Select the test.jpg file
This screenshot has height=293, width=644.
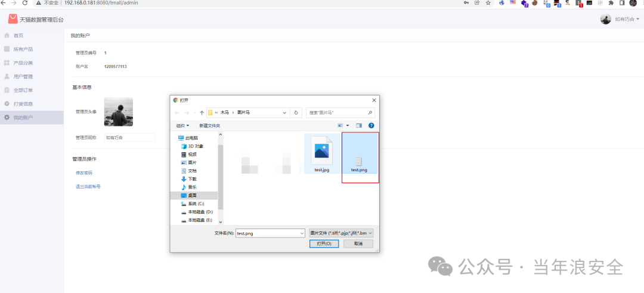pos(322,153)
